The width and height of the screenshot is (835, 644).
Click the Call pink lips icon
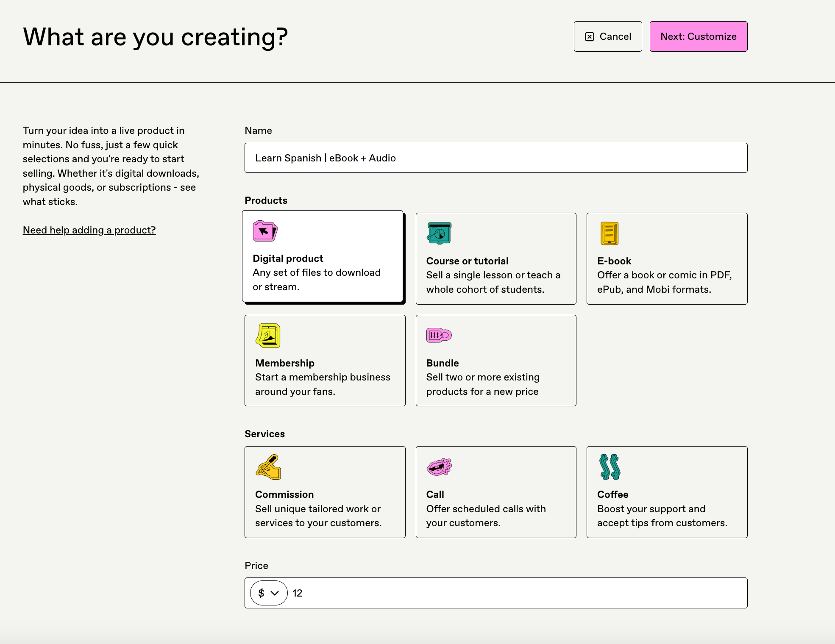tap(439, 467)
